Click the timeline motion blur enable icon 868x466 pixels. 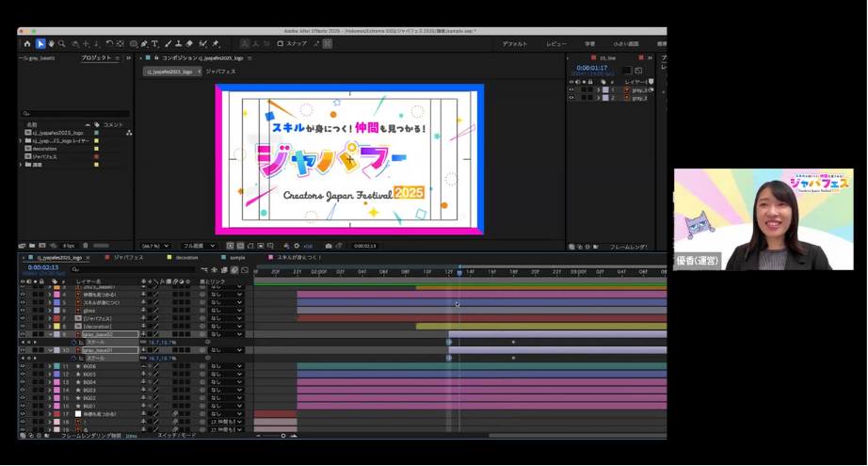click(234, 270)
